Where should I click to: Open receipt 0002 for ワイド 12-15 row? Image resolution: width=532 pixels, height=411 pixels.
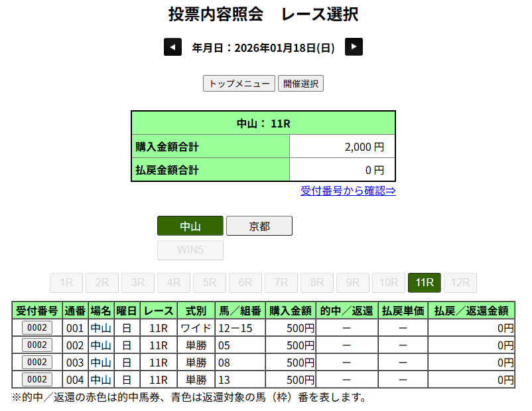click(37, 327)
